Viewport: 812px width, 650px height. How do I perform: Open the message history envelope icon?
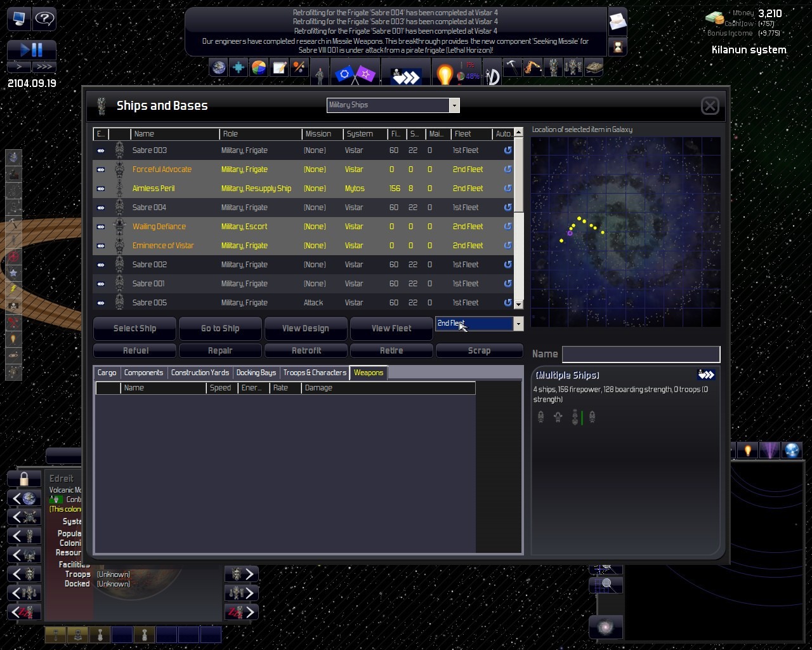[617, 22]
